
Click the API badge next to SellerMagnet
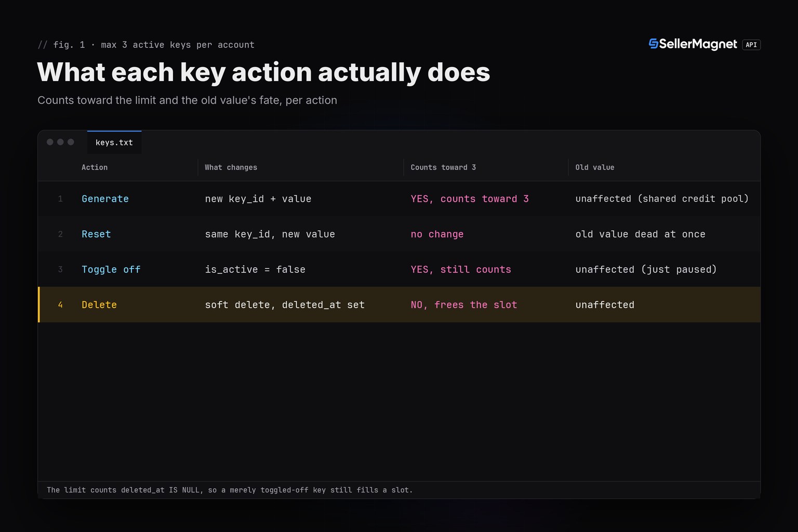pos(751,45)
